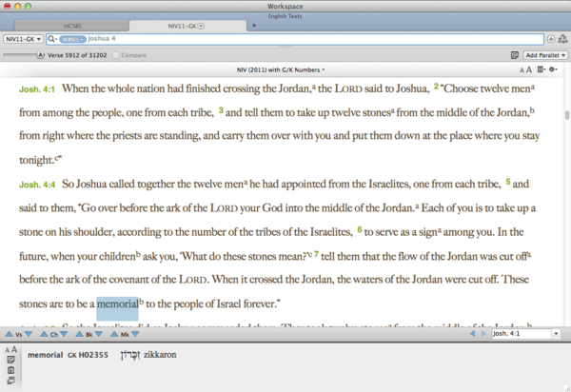
Task: Click verse number 5 marker
Action: [508, 182]
